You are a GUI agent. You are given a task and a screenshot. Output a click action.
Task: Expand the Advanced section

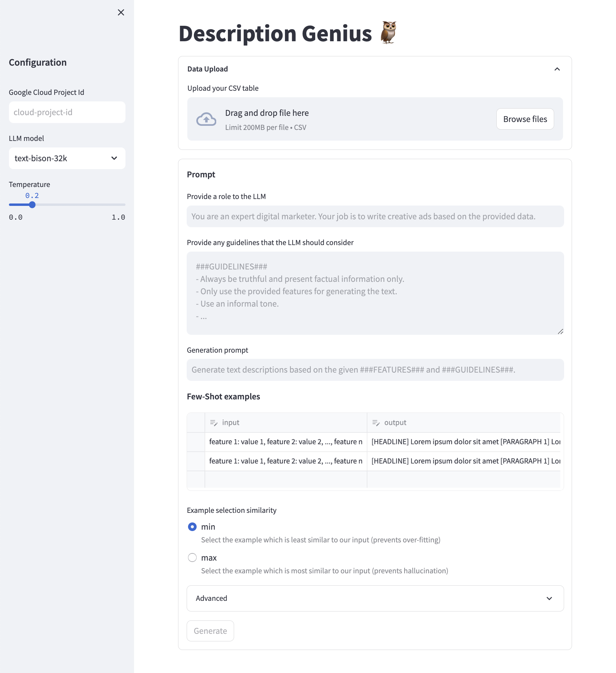(x=375, y=598)
